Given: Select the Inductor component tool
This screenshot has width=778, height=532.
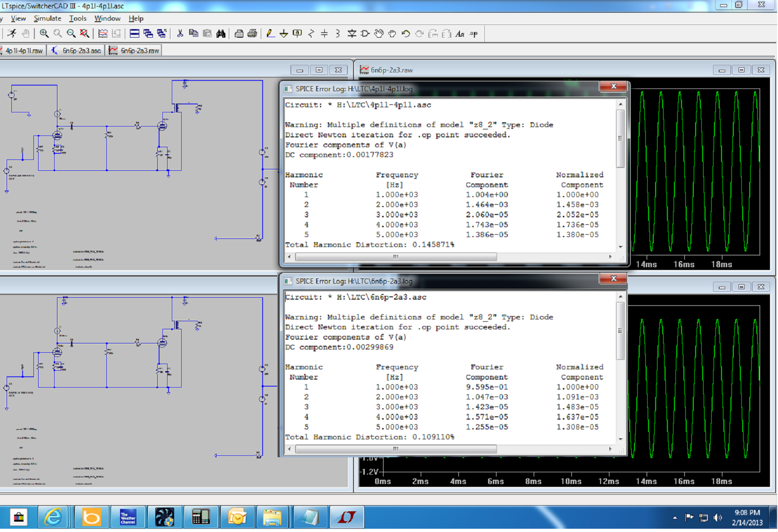Looking at the screenshot, I should (337, 33).
